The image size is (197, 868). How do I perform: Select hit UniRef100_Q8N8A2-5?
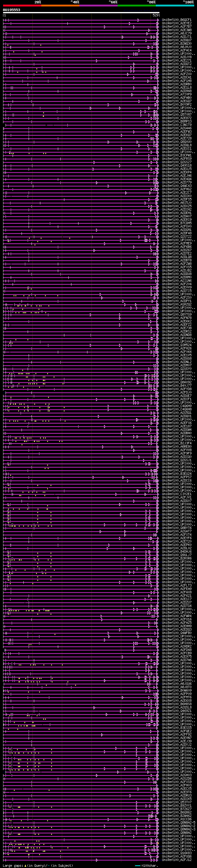pos(179,822)
